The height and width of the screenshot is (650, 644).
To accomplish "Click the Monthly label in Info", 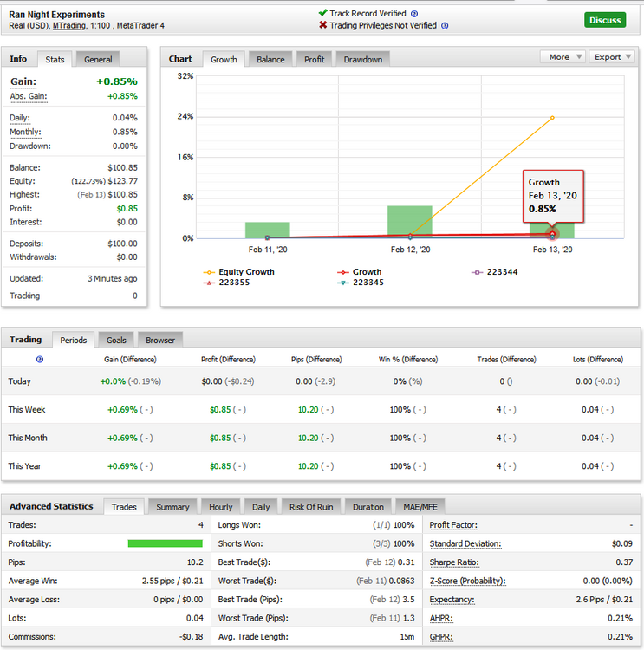I will click(x=25, y=132).
